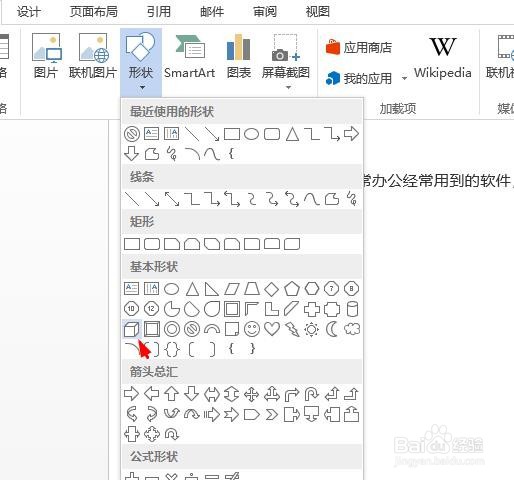Open the Wikipedia add-in
The width and height of the screenshot is (514, 480).
[443, 57]
